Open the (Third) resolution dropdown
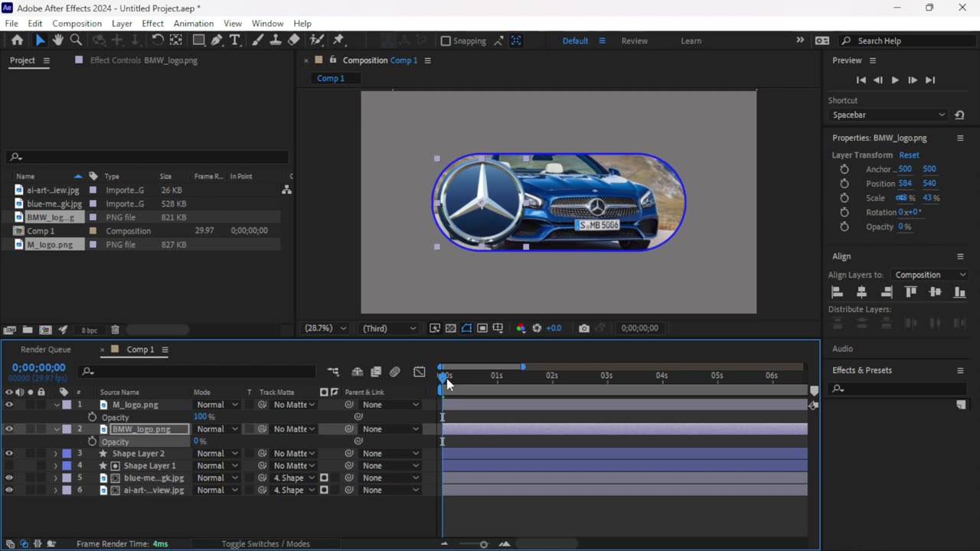Screen dimensions: 980x551 389,328
